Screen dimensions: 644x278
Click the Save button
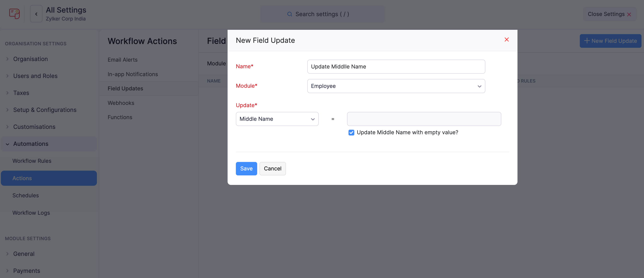click(x=246, y=169)
